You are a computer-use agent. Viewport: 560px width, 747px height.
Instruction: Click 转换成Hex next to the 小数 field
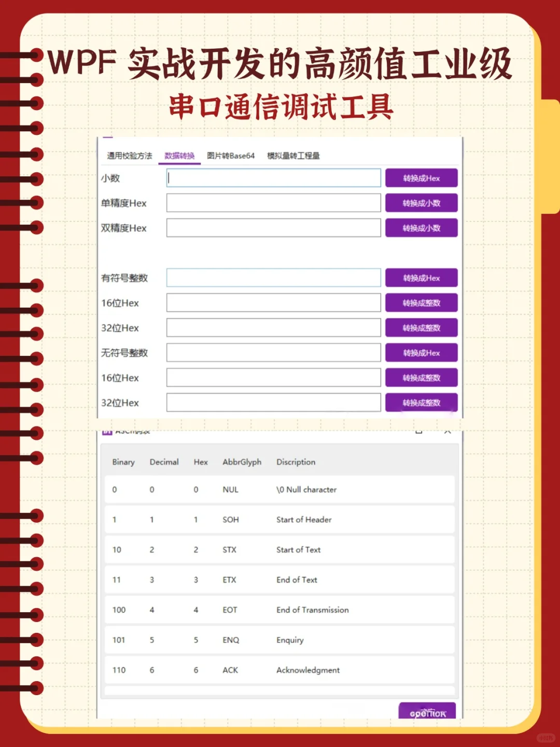point(421,177)
